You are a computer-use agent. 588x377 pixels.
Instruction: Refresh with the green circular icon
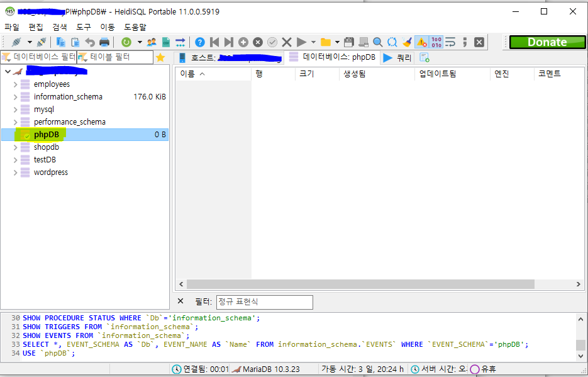(x=126, y=42)
